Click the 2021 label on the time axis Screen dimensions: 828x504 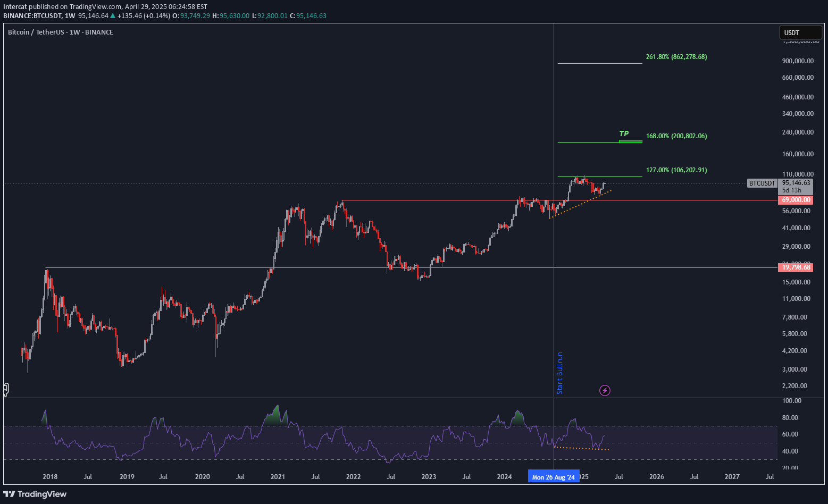point(278,477)
